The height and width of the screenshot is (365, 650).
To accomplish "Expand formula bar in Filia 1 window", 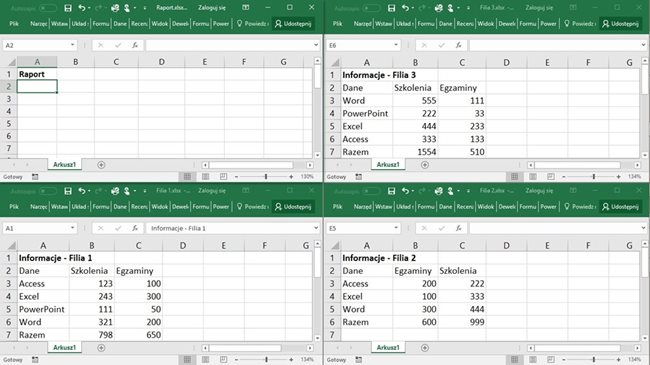I will 316,228.
